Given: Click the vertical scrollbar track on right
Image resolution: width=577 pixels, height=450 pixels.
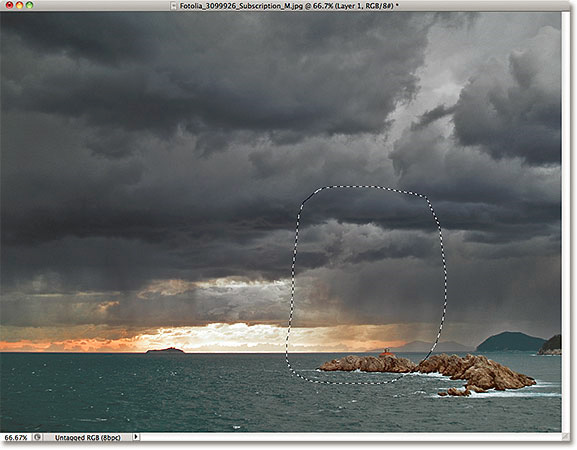Looking at the screenshot, I should 566,222.
